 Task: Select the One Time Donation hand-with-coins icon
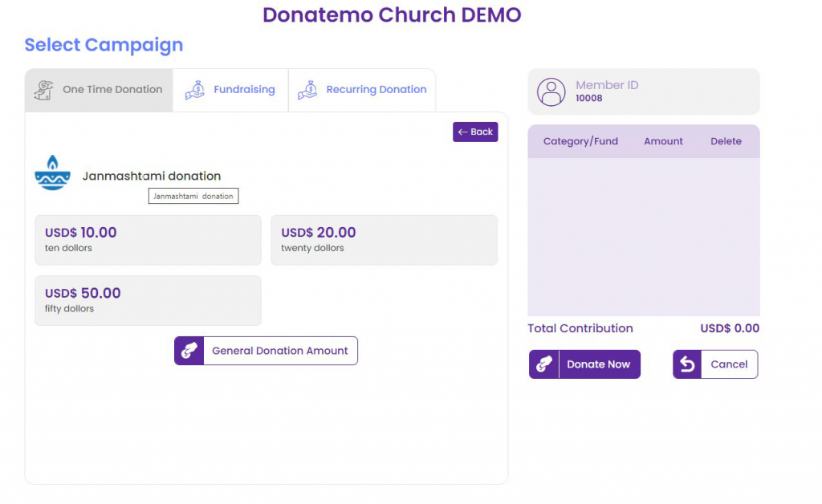[44, 89]
